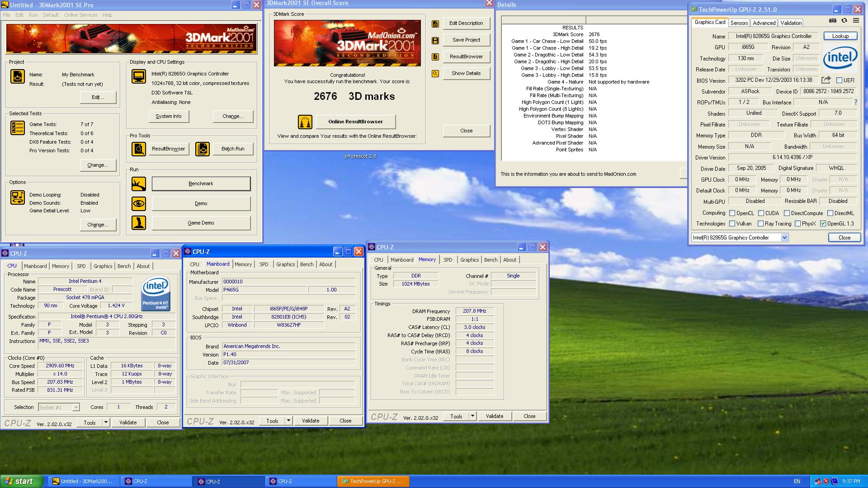Toggle the UEFI checkbox in GPU-Z
The image size is (868, 488).
839,80
